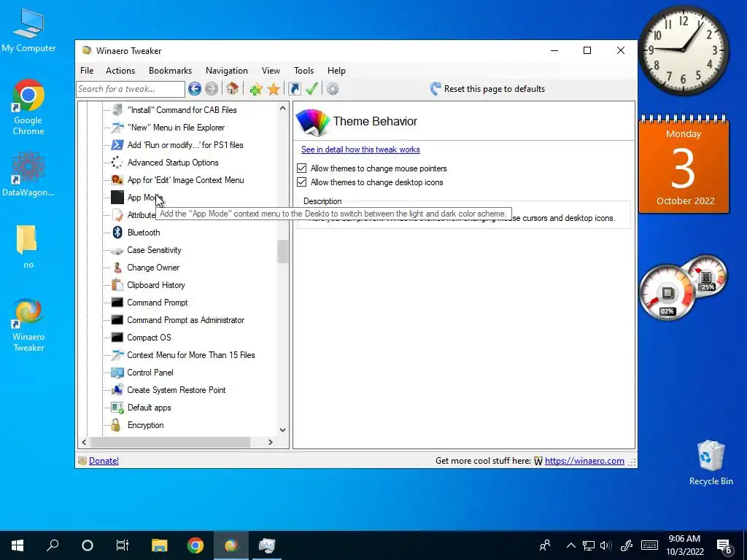Open the notification center icon
This screenshot has height=560, width=747.
[x=724, y=545]
